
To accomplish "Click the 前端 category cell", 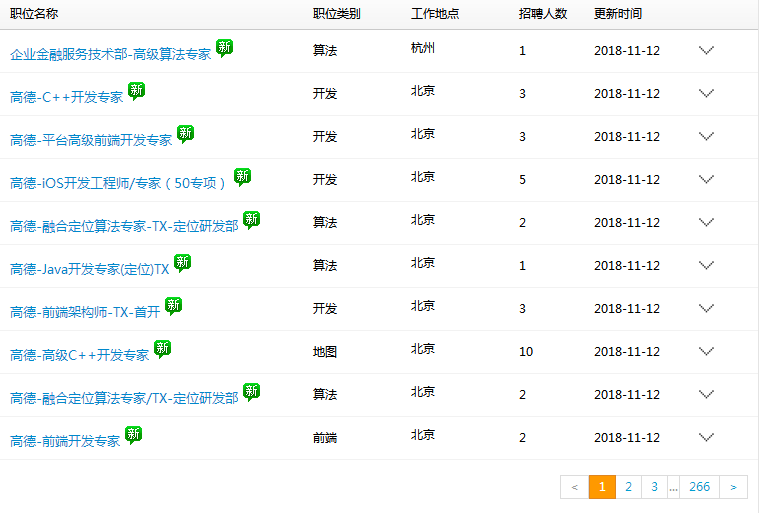I will click(x=325, y=438).
